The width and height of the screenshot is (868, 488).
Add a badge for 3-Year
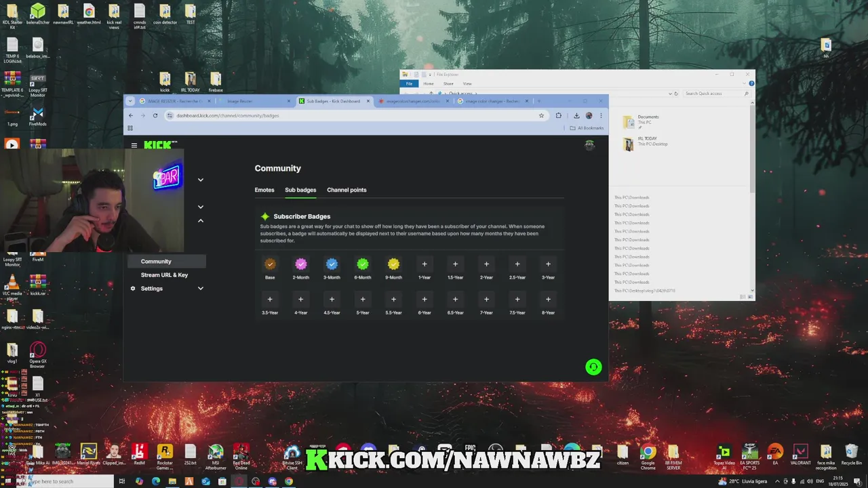[x=548, y=264]
